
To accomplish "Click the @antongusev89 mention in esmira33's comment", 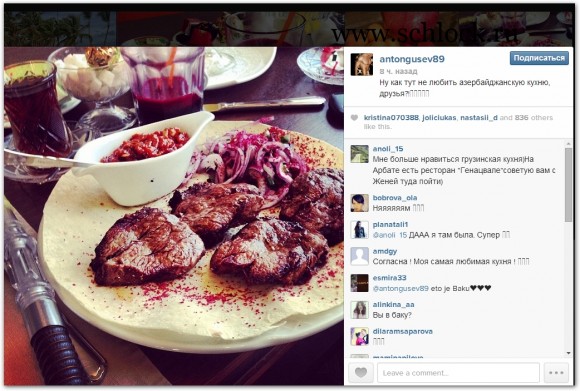I will pyautogui.click(x=400, y=288).
